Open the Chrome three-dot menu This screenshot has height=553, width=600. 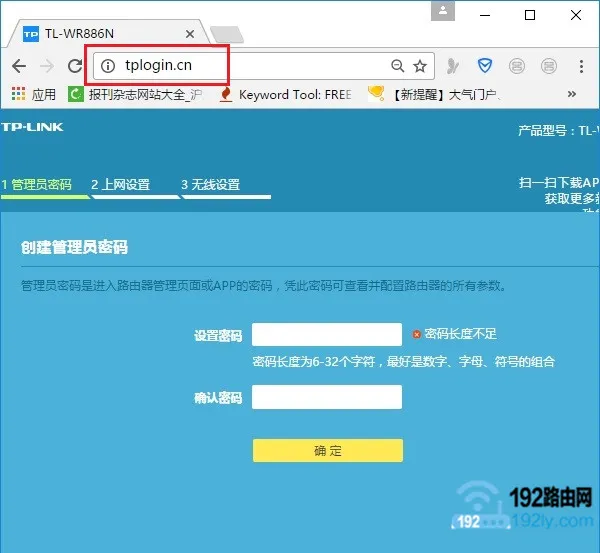581,66
